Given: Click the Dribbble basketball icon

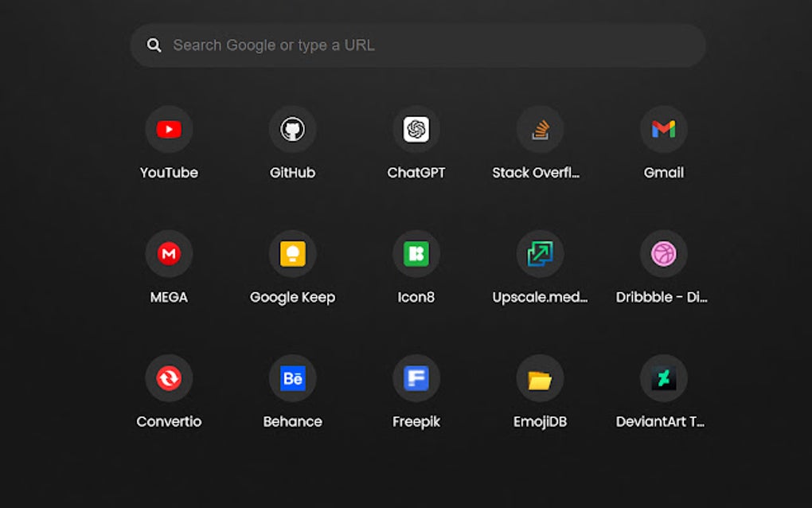Looking at the screenshot, I should point(663,253).
